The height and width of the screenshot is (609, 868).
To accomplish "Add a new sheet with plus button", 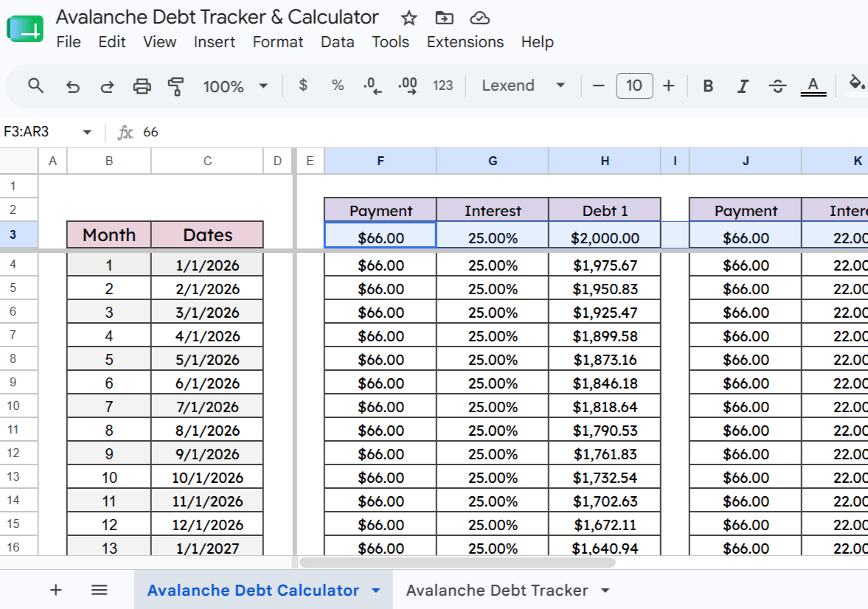I will [x=55, y=590].
